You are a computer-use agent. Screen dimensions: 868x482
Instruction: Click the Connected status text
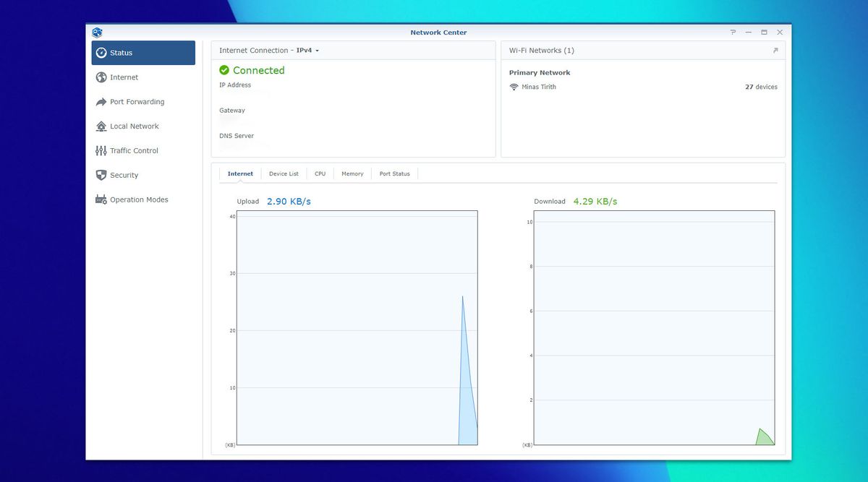click(x=259, y=70)
